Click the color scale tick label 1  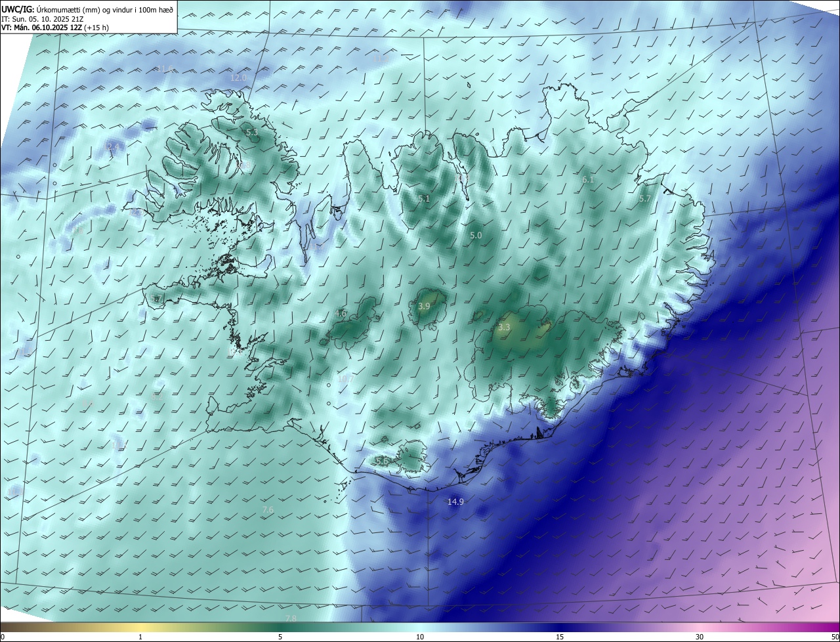pyautogui.click(x=140, y=637)
